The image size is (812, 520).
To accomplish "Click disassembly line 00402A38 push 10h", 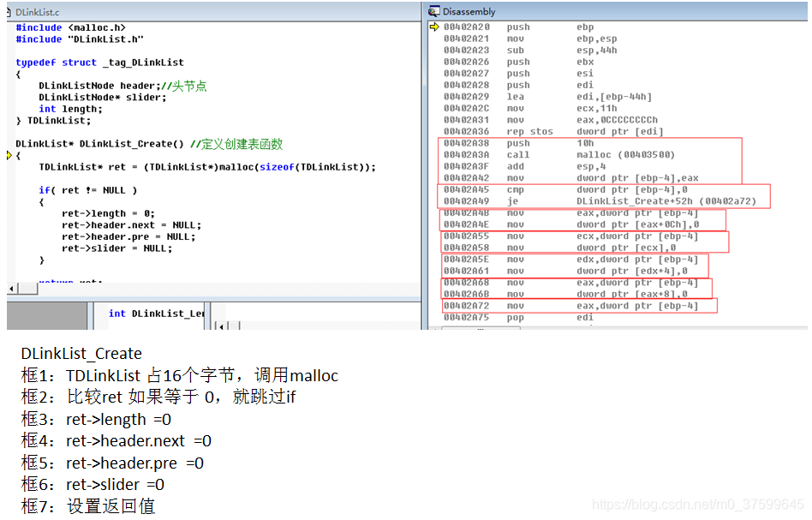I will [518, 143].
